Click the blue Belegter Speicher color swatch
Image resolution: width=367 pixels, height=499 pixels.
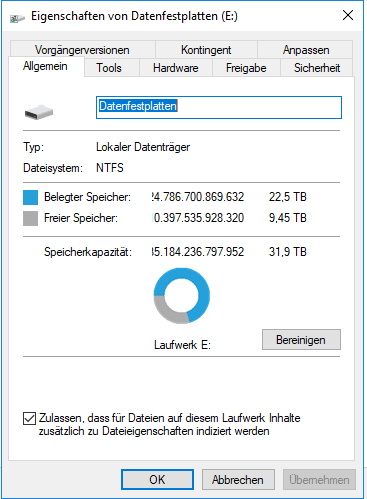[30, 197]
